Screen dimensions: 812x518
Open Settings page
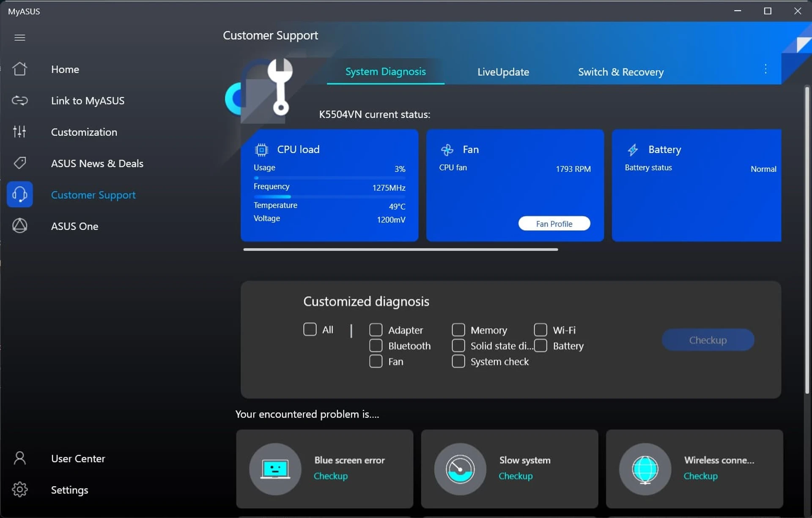click(x=69, y=490)
